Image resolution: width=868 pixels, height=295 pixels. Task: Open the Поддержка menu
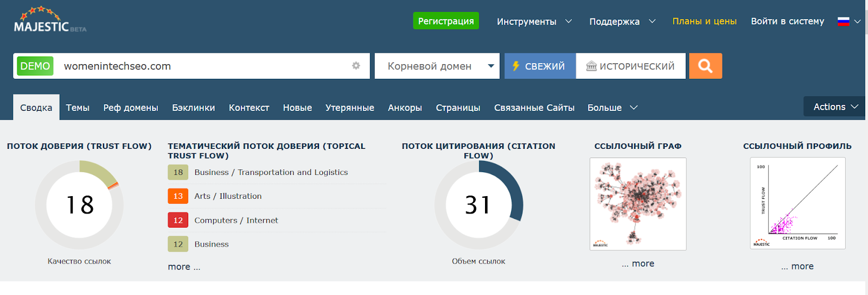[x=622, y=21]
